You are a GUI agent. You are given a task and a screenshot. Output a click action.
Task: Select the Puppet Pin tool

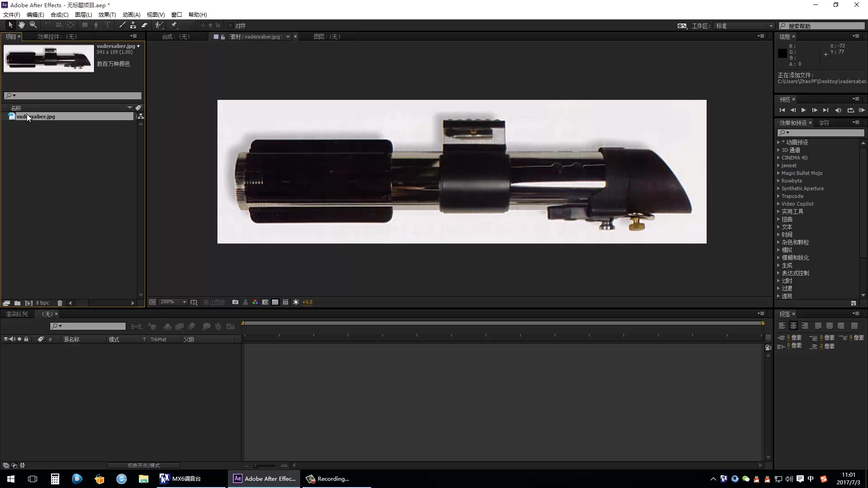[174, 25]
